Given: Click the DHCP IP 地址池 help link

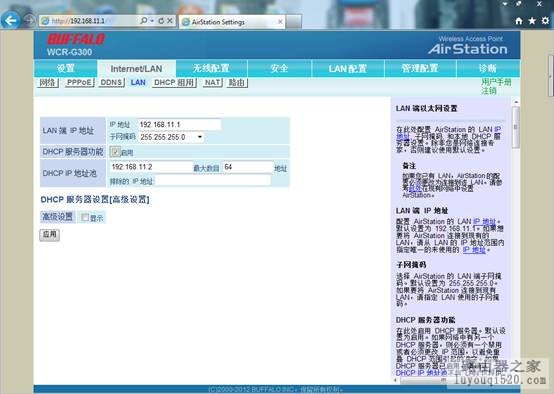Looking at the screenshot, I should point(421,373).
